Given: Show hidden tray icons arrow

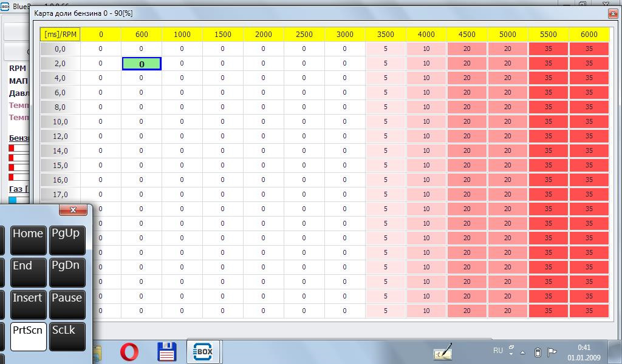Looking at the screenshot, I should [x=523, y=352].
